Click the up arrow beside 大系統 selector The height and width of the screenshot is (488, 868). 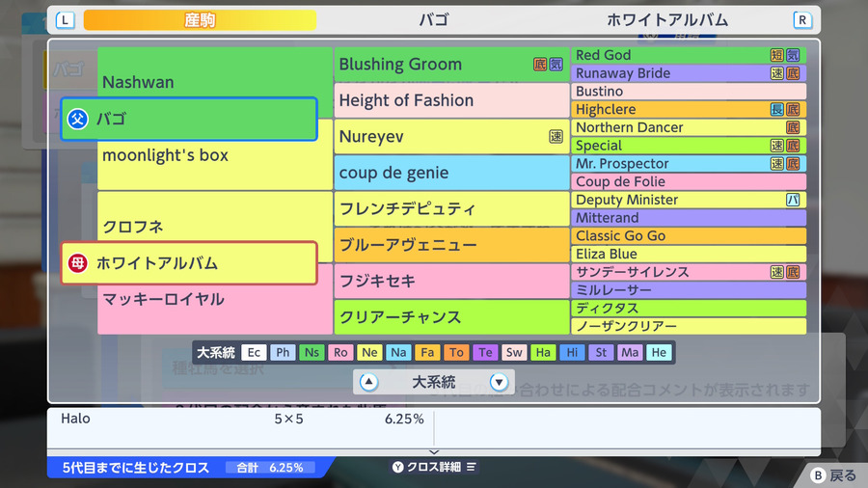tap(368, 382)
